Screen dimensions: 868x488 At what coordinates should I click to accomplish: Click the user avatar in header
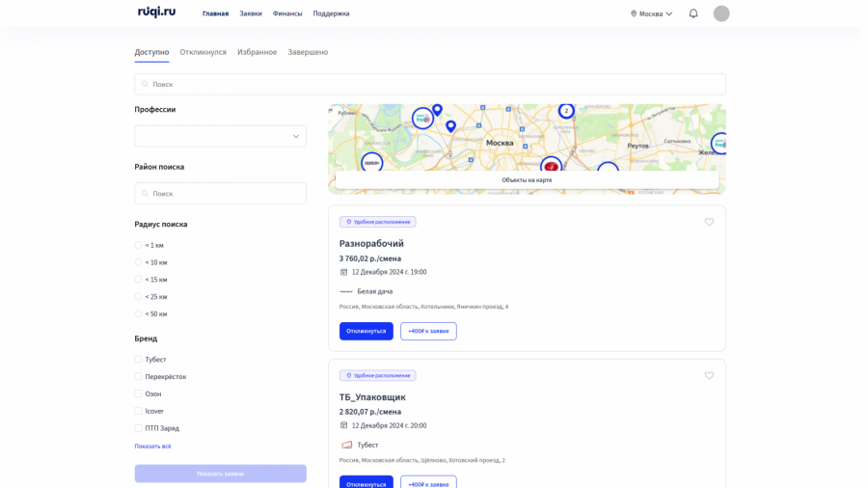pos(721,14)
